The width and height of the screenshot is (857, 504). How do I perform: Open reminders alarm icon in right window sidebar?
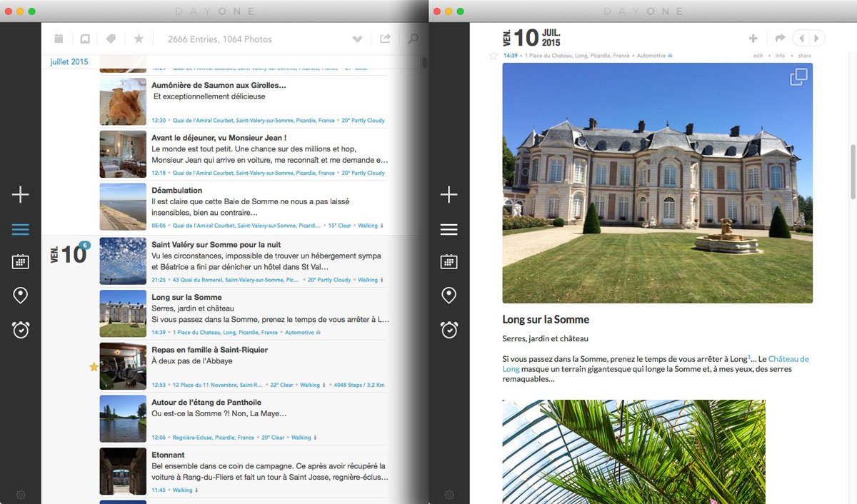point(448,330)
